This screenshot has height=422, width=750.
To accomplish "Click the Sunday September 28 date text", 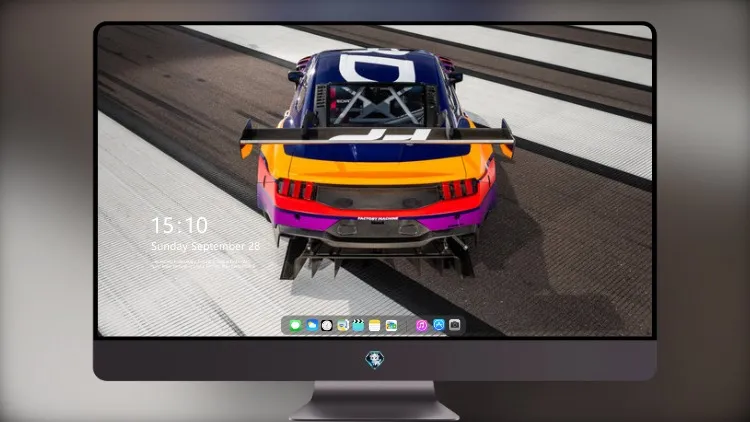I will tap(205, 246).
